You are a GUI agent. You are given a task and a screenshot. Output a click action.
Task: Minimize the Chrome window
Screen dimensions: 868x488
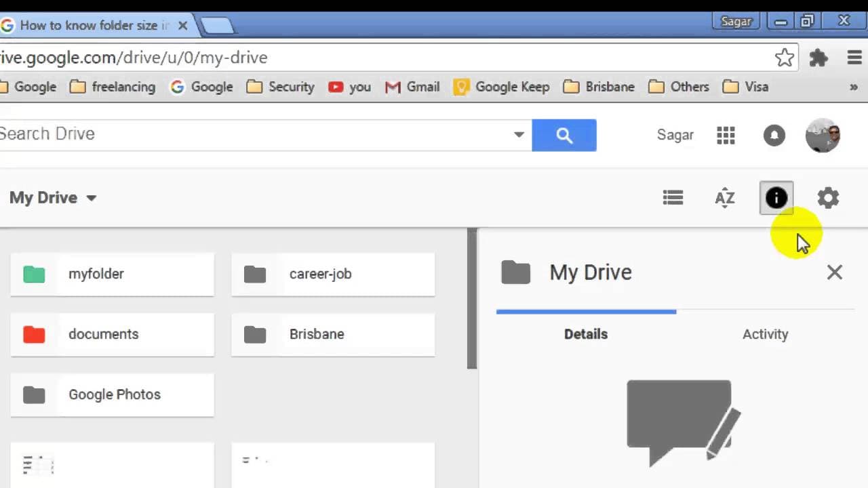(x=781, y=22)
